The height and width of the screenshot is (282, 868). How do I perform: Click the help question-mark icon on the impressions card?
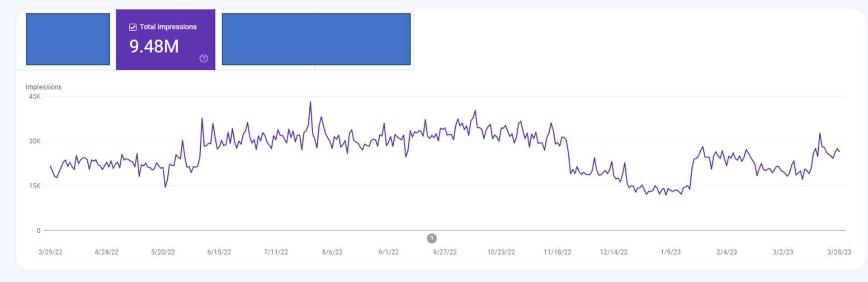pyautogui.click(x=204, y=58)
